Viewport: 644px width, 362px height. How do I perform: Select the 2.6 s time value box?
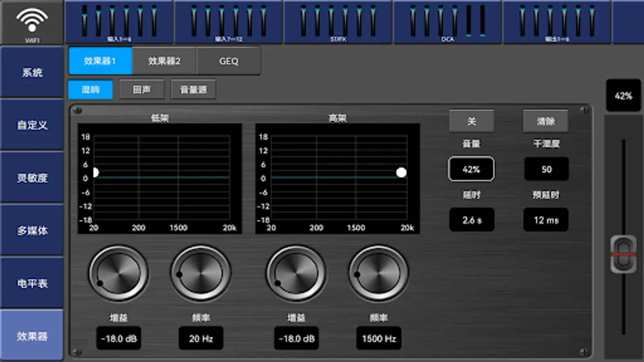tap(472, 220)
